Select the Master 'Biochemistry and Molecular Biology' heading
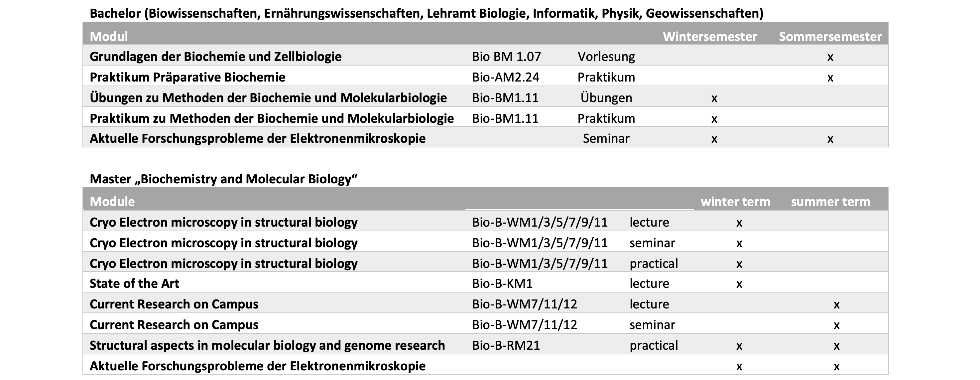 pyautogui.click(x=224, y=179)
